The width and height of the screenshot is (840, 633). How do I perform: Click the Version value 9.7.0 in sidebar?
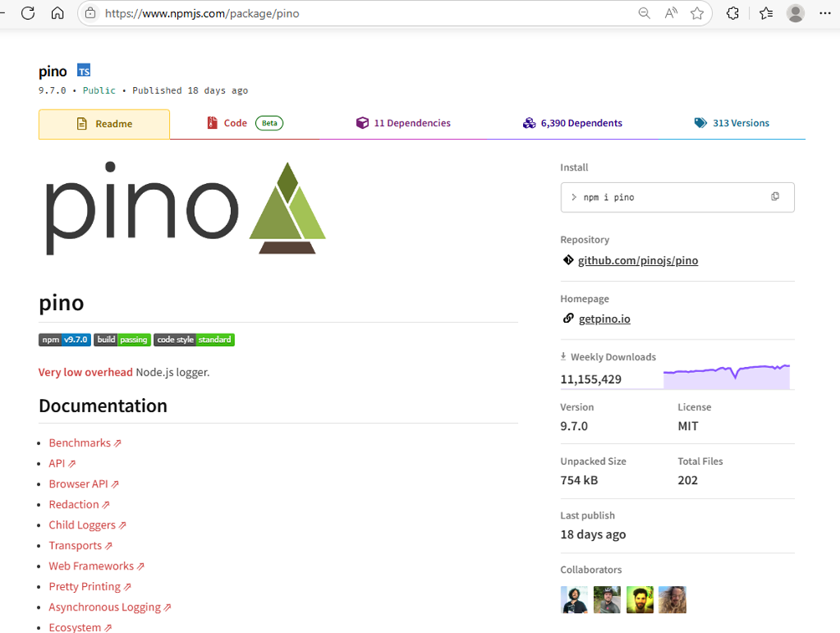[x=574, y=426]
